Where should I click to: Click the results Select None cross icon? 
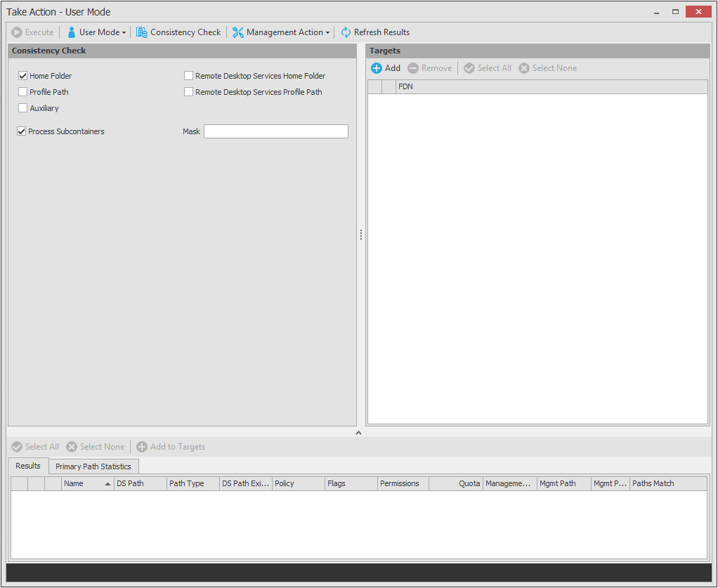pos(72,447)
